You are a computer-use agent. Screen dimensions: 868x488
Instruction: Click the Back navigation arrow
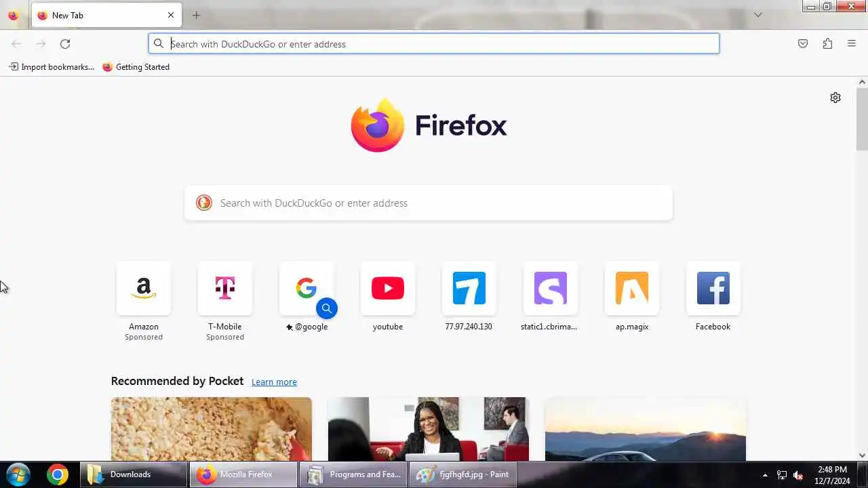[x=16, y=44]
